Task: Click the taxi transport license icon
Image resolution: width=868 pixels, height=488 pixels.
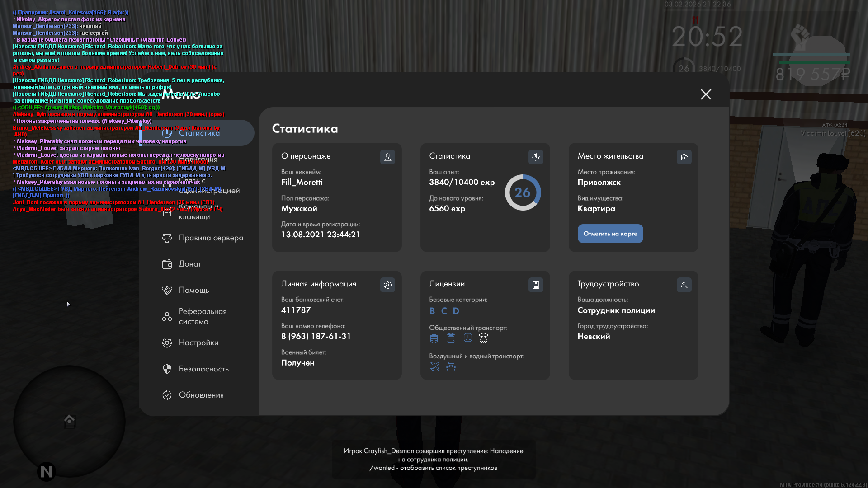Action: tap(483, 338)
